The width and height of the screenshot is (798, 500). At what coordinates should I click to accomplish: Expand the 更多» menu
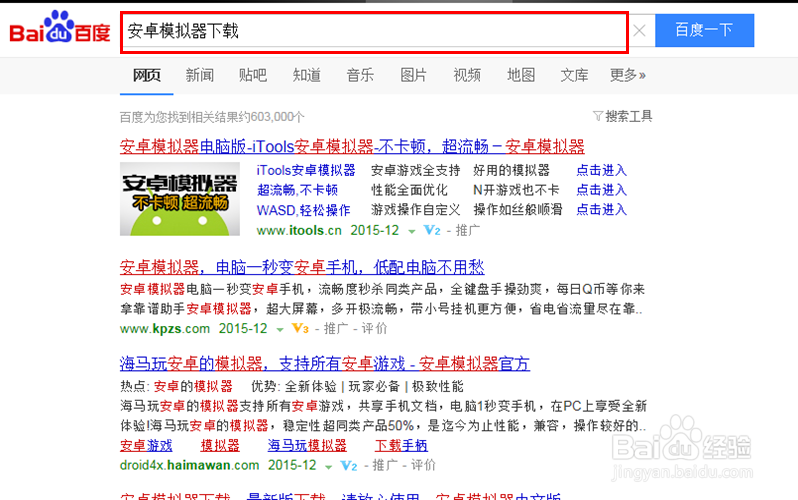[x=628, y=75]
